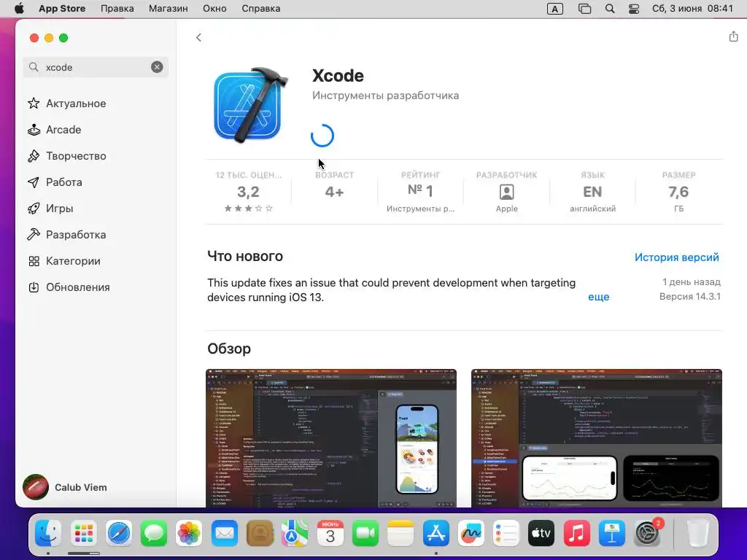Select Работа in sidebar
Image resolution: width=747 pixels, height=560 pixels.
click(55, 182)
